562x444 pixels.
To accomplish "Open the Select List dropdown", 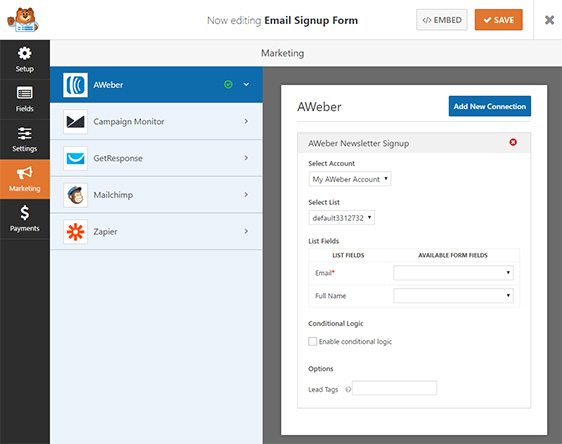I will [x=342, y=218].
